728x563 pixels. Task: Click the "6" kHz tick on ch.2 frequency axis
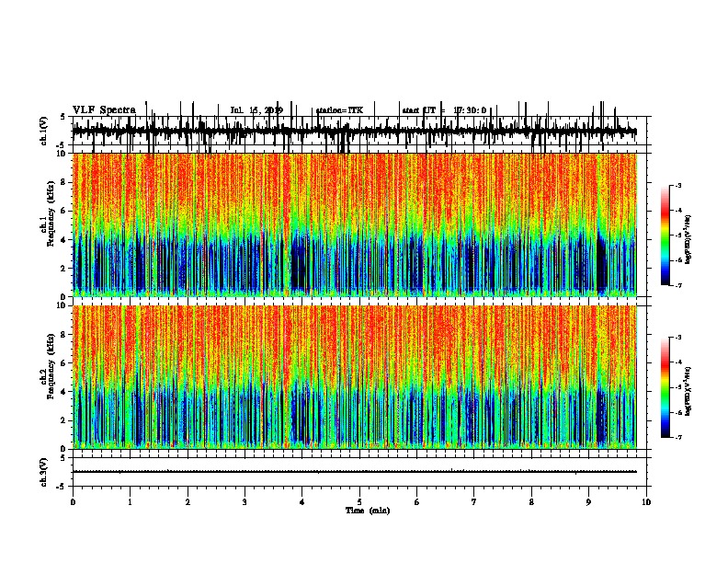tap(63, 363)
